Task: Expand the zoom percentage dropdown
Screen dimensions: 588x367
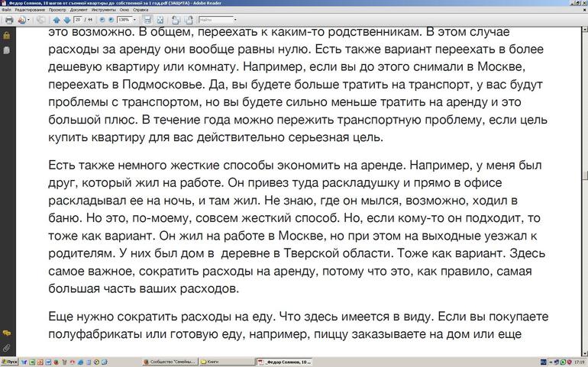Action: (x=134, y=20)
